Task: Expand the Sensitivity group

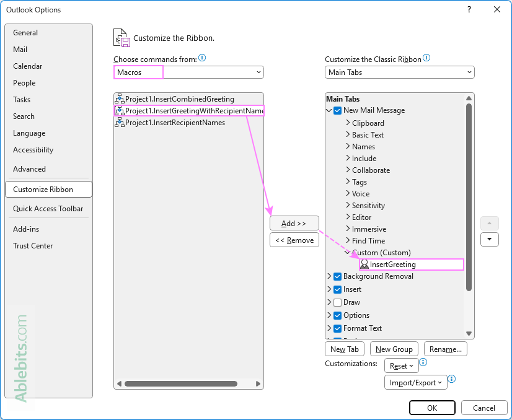Action: tap(348, 205)
